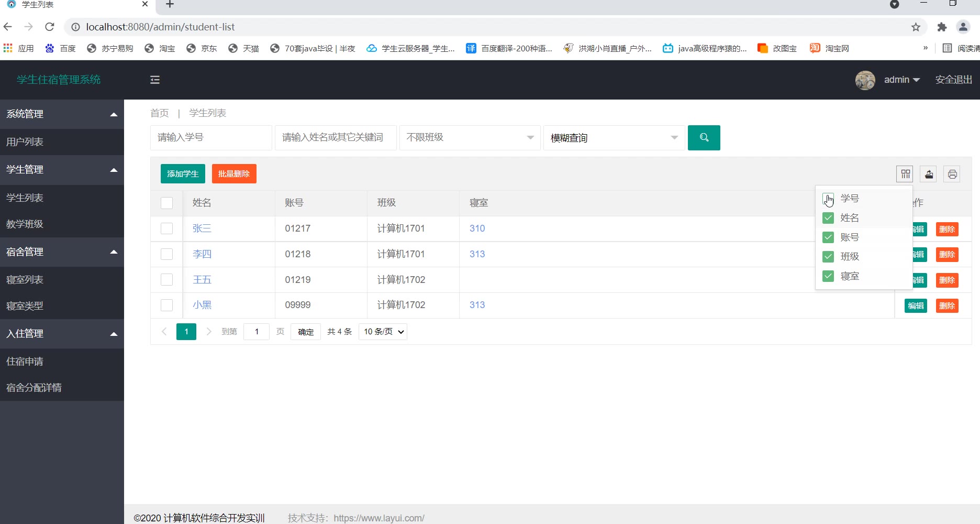980x524 pixels.
Task: Click the 添加学生 button
Action: click(x=183, y=174)
